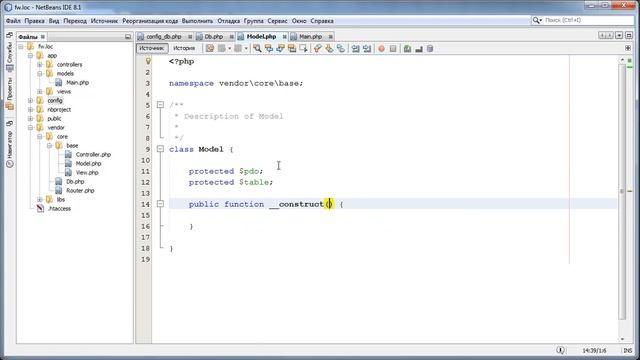Expand the nbproject folder node
The image size is (640, 360).
tap(30, 109)
